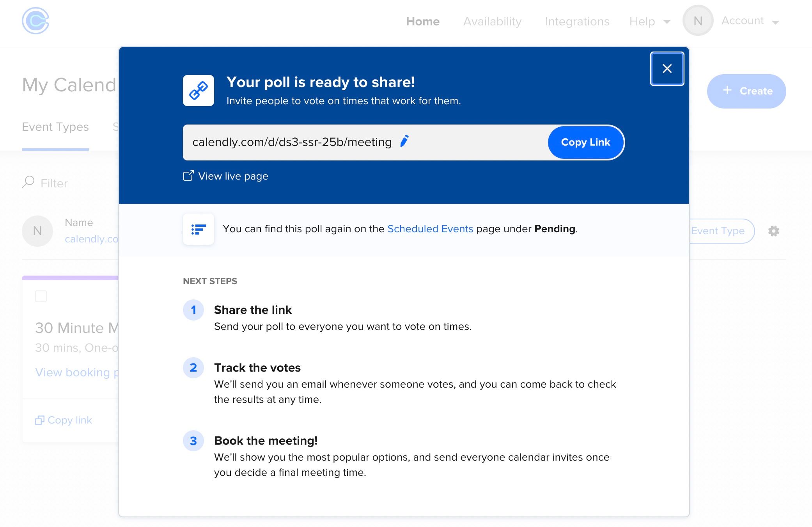Click the 'Your poll is ready to share!' title
The image size is (812, 527).
tap(321, 82)
